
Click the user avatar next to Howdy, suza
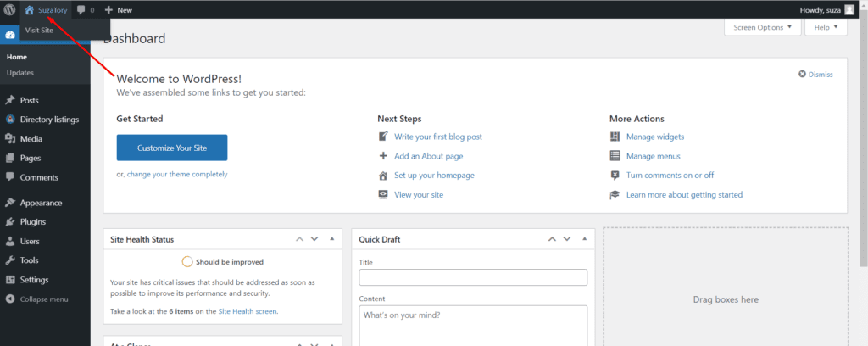click(849, 9)
